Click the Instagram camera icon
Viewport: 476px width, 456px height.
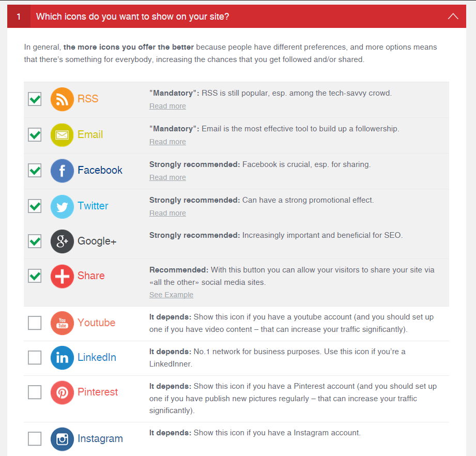pos(61,438)
